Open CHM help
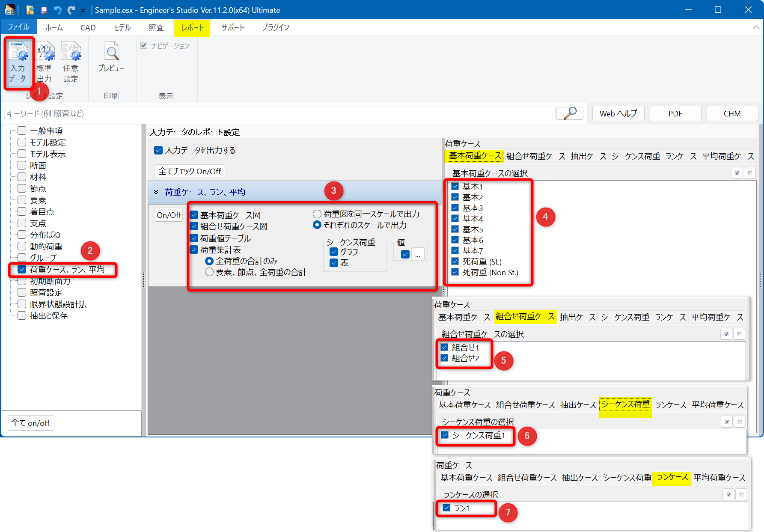Image resolution: width=764 pixels, height=532 pixels. (732, 113)
